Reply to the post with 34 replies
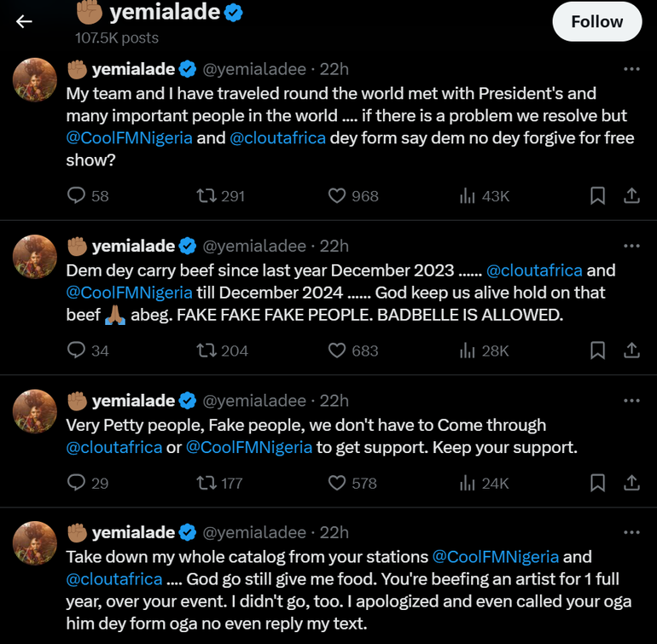This screenshot has width=657, height=644. (77, 350)
